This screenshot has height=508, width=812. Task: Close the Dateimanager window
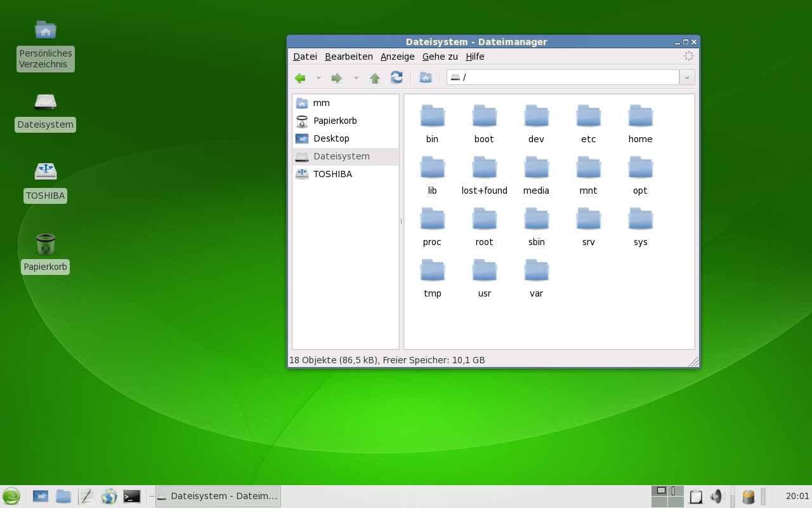pyautogui.click(x=694, y=42)
